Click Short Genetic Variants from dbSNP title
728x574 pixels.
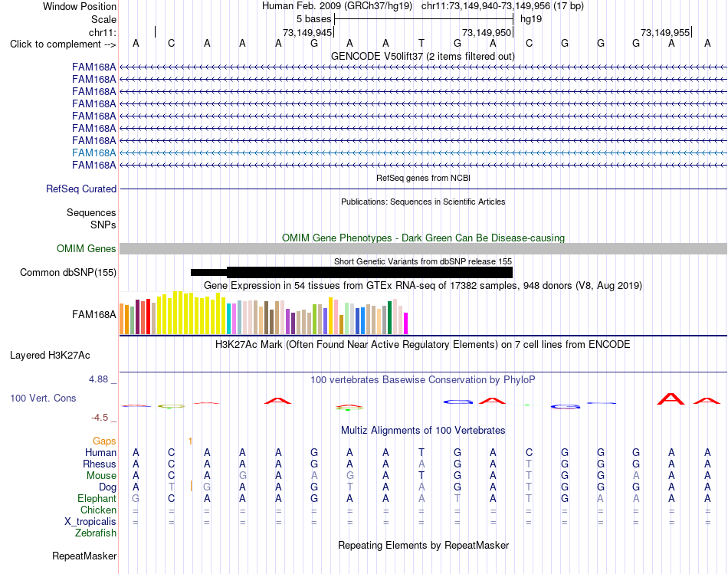pyautogui.click(x=423, y=261)
